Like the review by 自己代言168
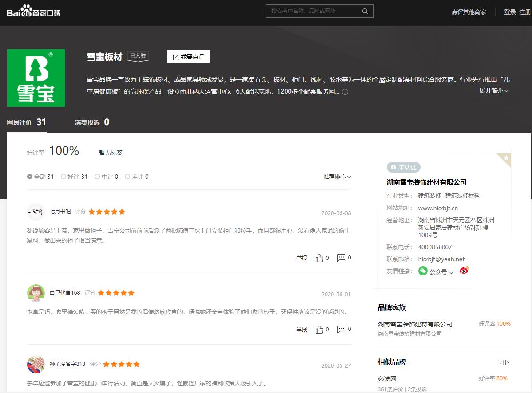Viewport: 532px width, 393px height. (x=319, y=330)
